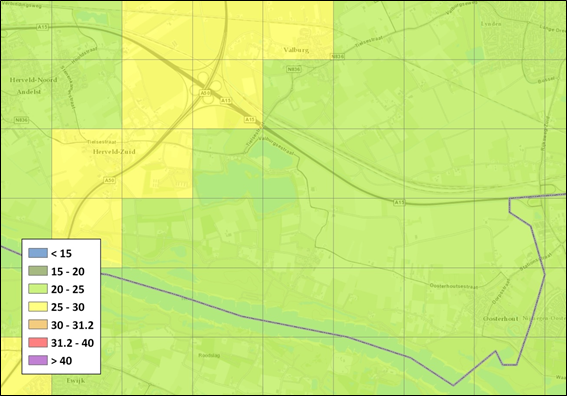The image size is (567, 396).
Task: Click the Herveld-Zuid place label
Action: (x=114, y=152)
